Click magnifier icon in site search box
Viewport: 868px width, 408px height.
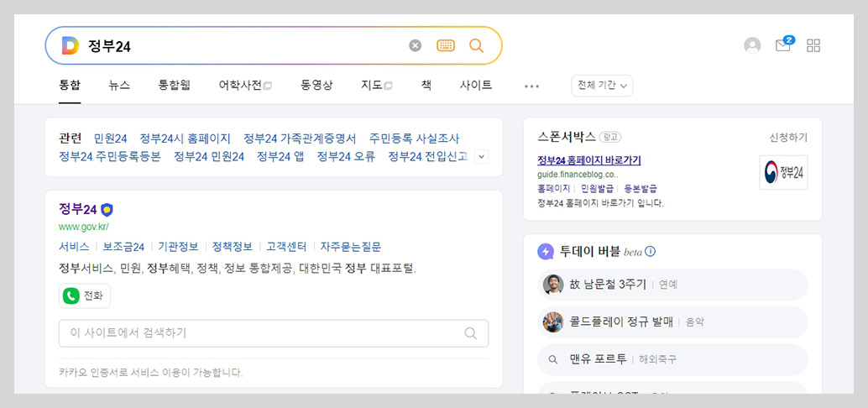(x=471, y=333)
